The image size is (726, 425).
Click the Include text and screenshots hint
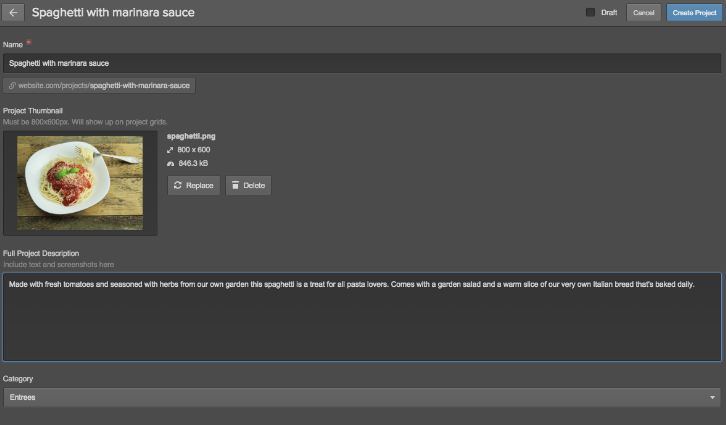click(x=58, y=264)
